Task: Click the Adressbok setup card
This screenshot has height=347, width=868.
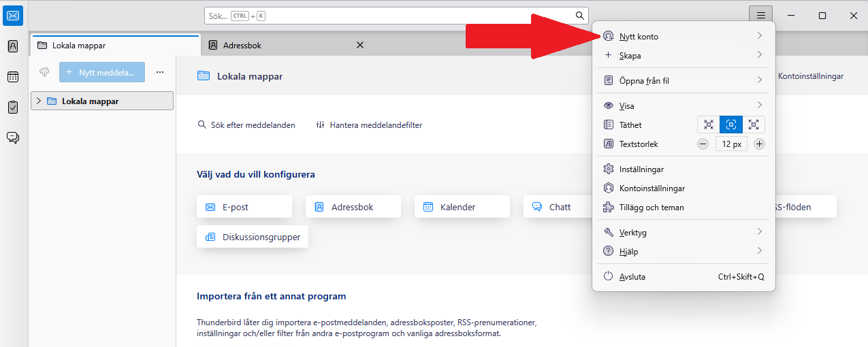Action: click(x=353, y=207)
